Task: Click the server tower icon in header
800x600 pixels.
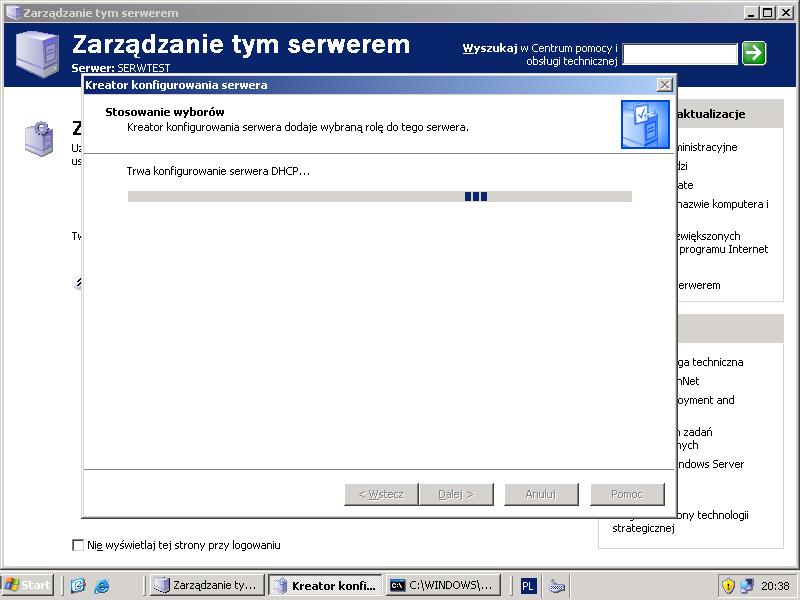Action: point(37,54)
